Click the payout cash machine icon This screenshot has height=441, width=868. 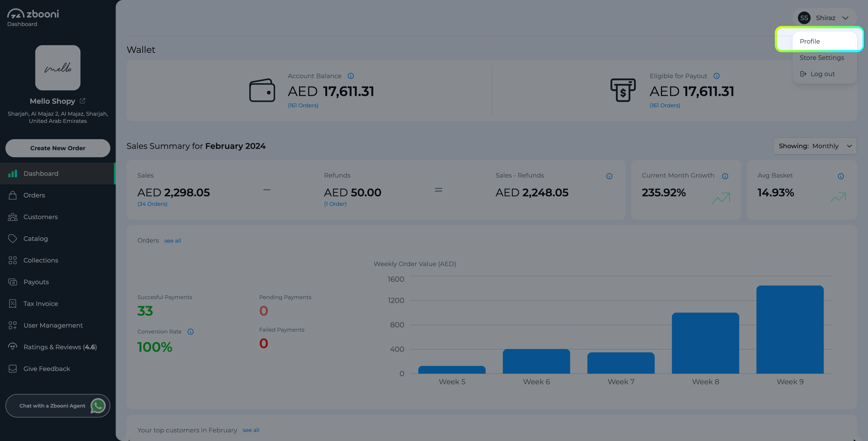point(623,90)
